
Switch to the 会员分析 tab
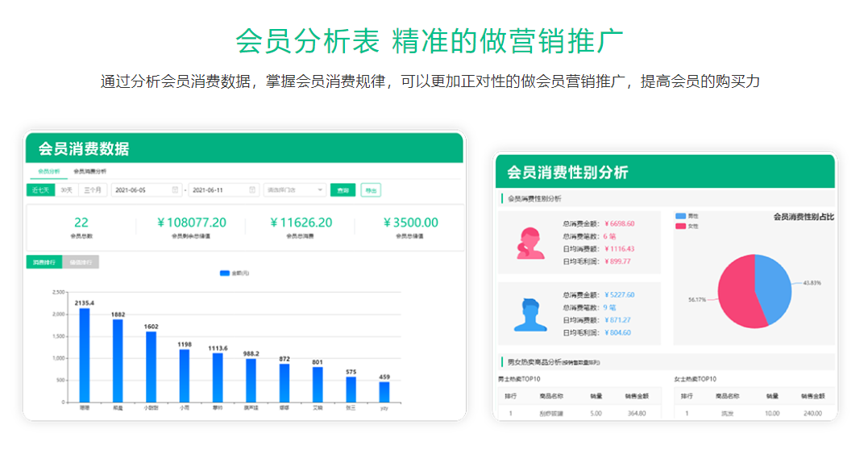[49, 171]
